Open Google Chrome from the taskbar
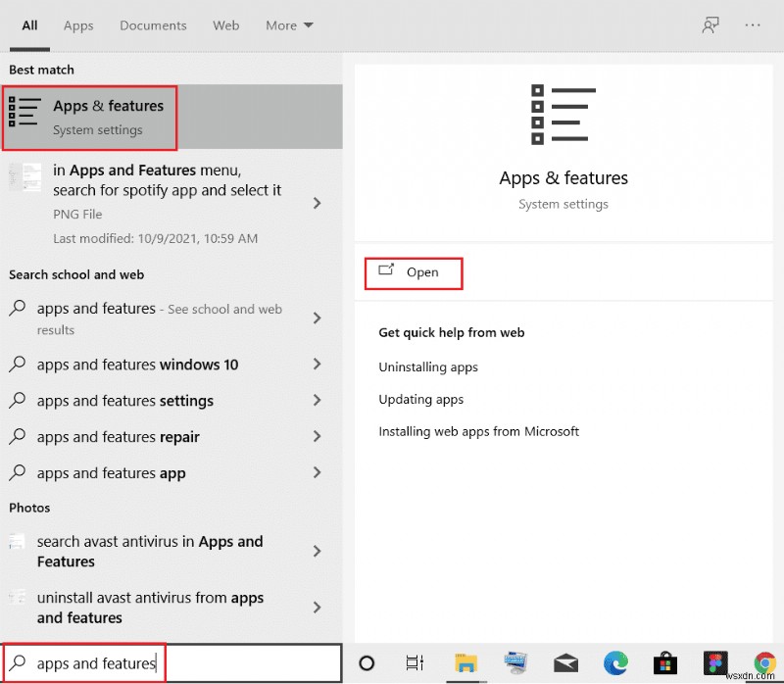The width and height of the screenshot is (784, 684). (x=764, y=663)
